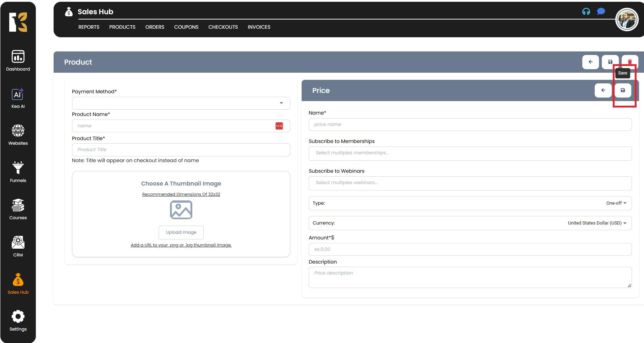Screen dimensions: 644x343
Task: Open the Funnels section
Action: 18,172
